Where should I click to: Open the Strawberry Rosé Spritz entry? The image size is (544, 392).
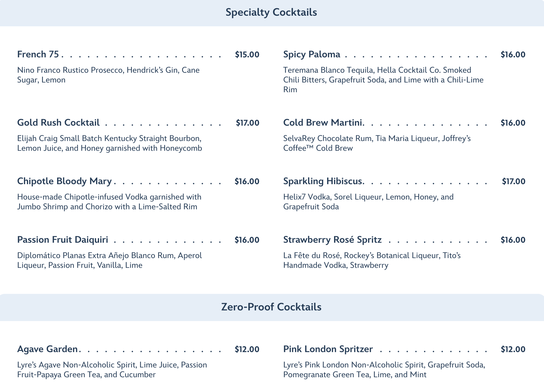click(x=332, y=240)
